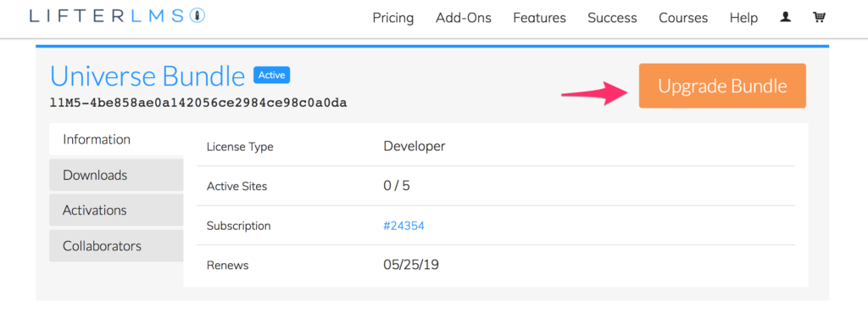This screenshot has width=868, height=314.
Task: Click the License Type label
Action: [x=240, y=148]
